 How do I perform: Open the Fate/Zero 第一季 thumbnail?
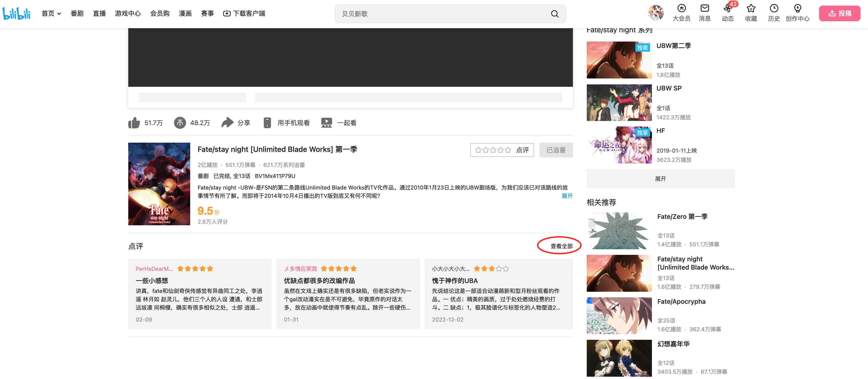619,231
